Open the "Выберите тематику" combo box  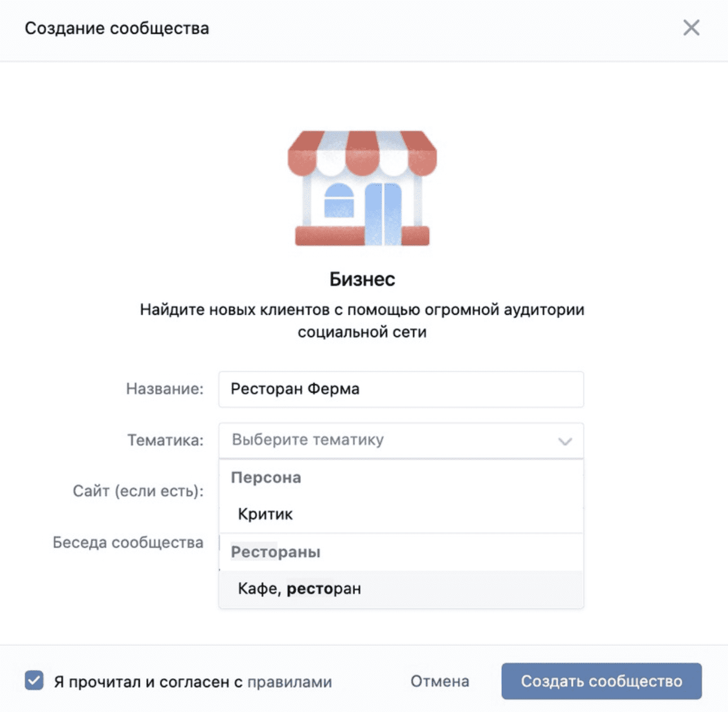[x=389, y=440]
